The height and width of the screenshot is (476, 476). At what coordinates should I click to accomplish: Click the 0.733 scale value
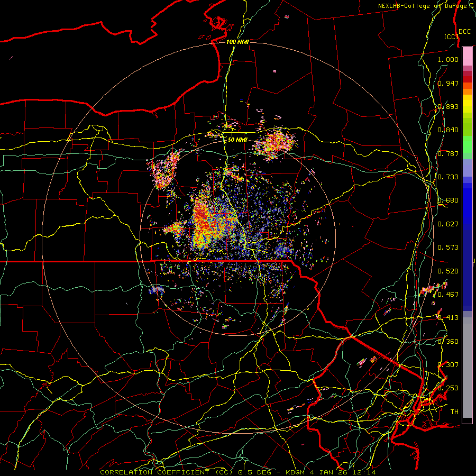pyautogui.click(x=448, y=177)
